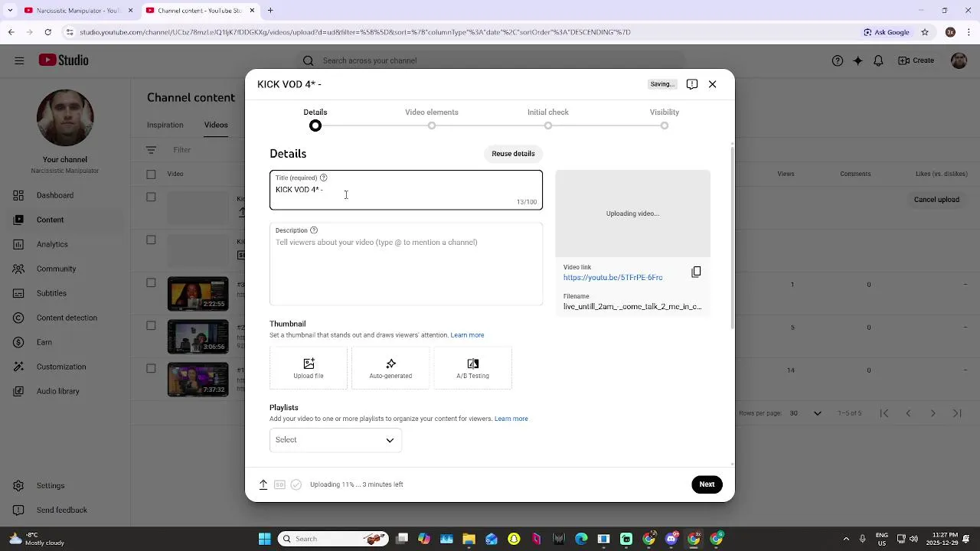Viewport: 980px width, 551px height.
Task: Click the Description help question mark icon
Action: coord(314,230)
